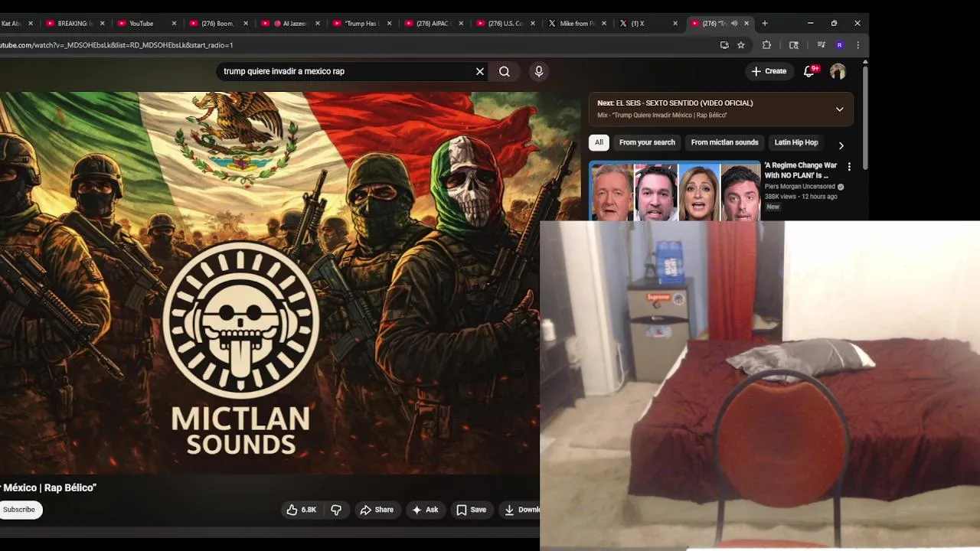Open Chrome media controls icon
Image resolution: width=980 pixels, height=551 pixels.
point(822,45)
